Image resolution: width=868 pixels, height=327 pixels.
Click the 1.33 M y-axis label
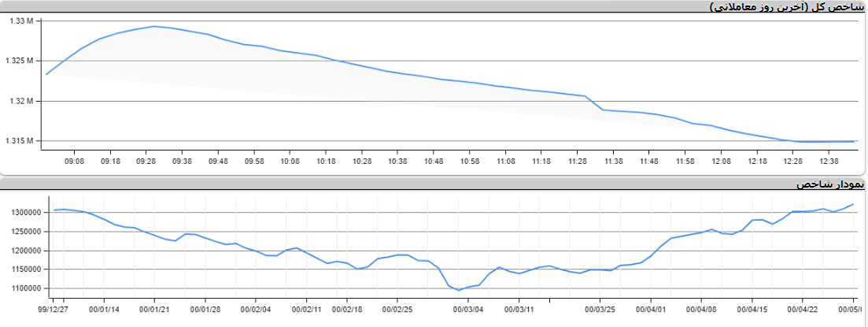(x=20, y=20)
